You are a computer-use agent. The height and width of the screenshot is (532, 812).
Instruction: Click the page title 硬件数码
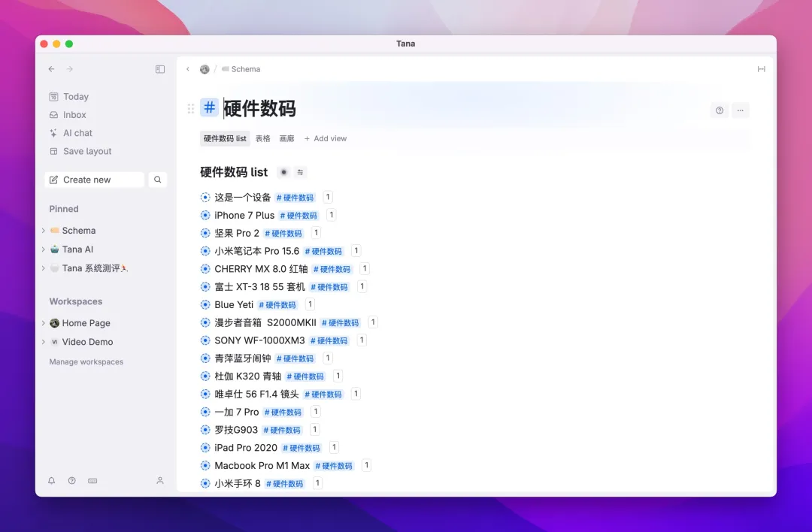tap(259, 108)
